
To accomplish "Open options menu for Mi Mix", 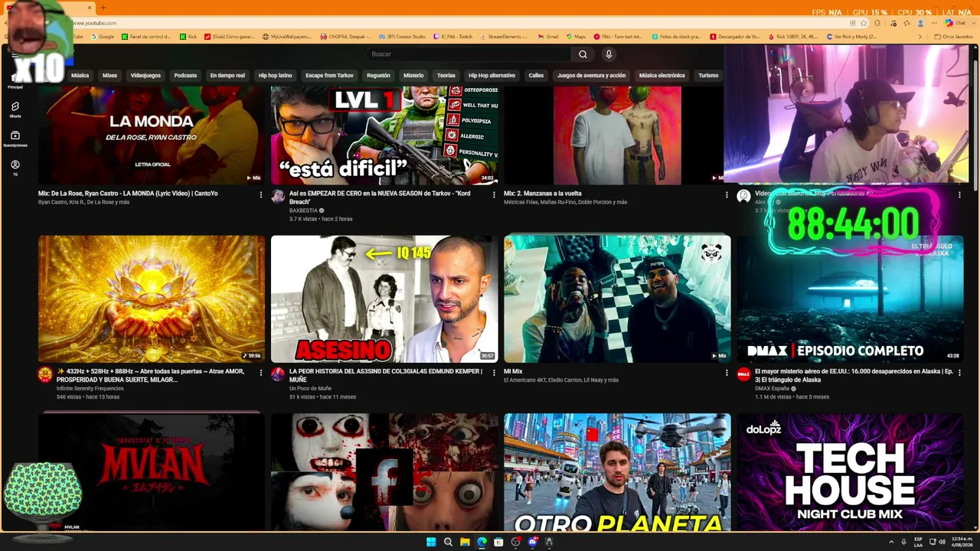I will click(727, 373).
